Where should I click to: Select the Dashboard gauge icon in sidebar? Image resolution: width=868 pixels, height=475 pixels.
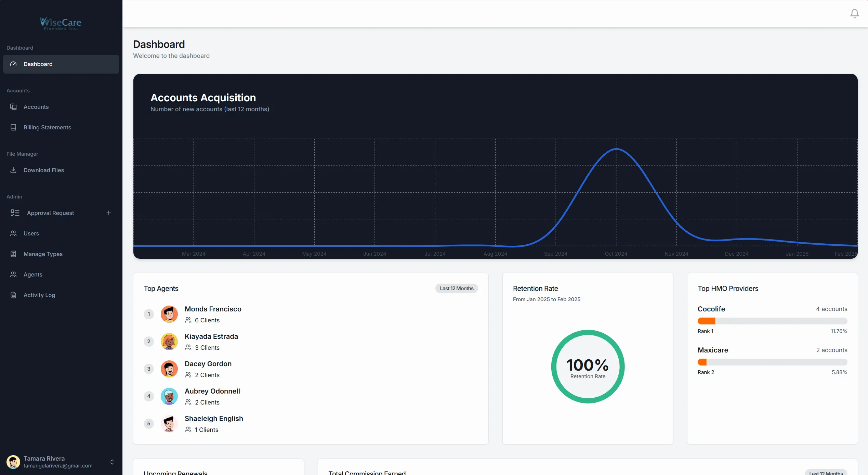(x=13, y=64)
